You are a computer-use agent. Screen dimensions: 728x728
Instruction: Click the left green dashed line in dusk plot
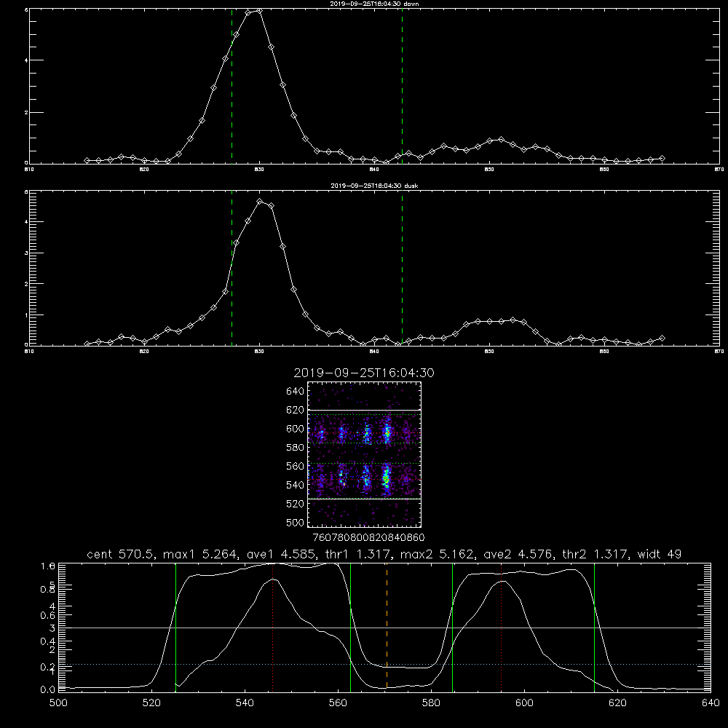tap(232, 268)
